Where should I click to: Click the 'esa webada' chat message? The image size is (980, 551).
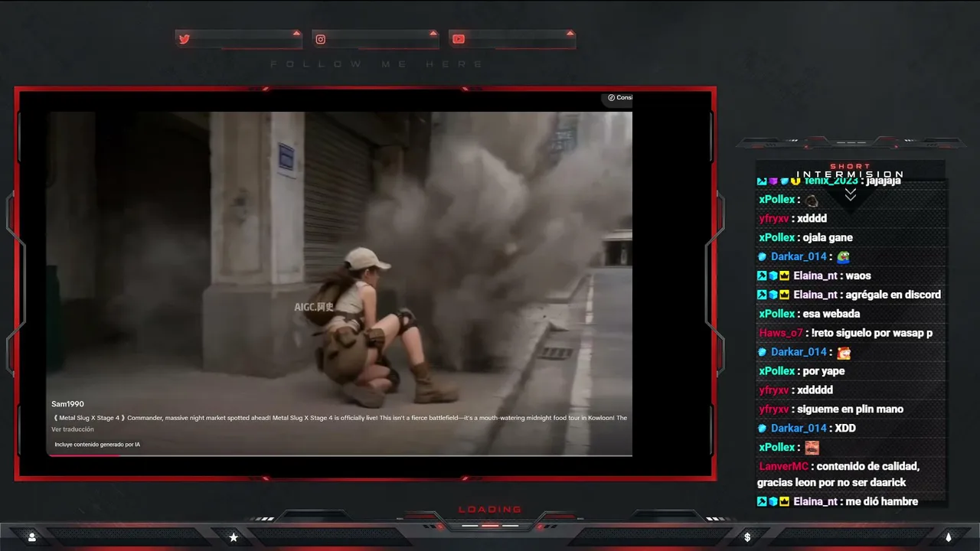tap(831, 315)
